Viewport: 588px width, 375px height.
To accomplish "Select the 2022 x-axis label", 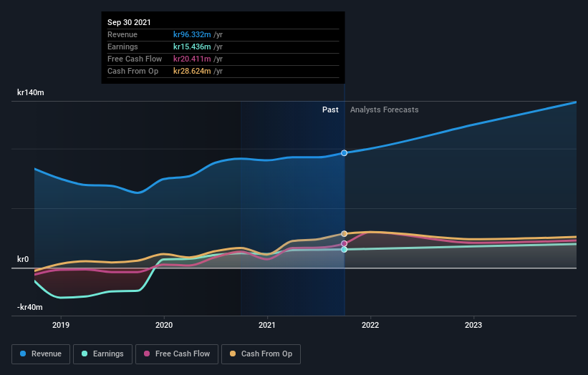I will pyautogui.click(x=370, y=325).
